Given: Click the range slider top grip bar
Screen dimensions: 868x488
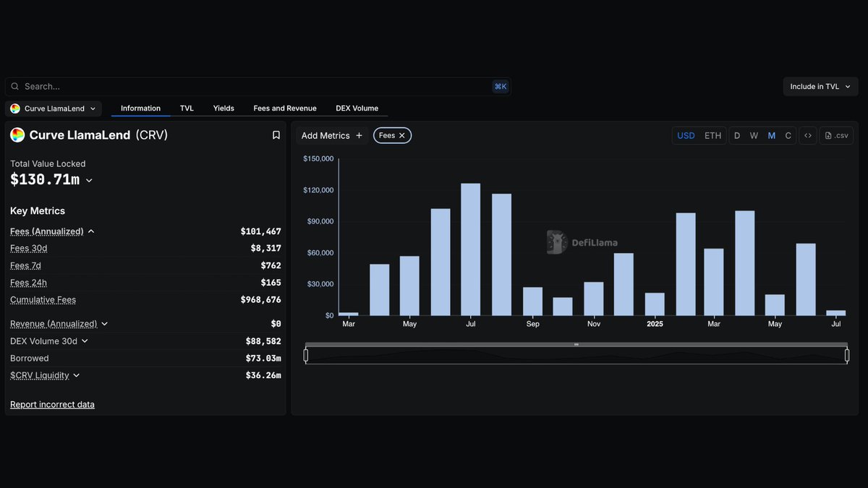Looking at the screenshot, I should [576, 345].
